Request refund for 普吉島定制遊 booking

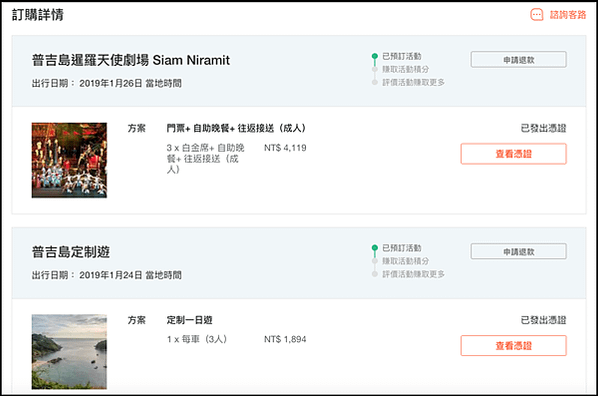click(x=519, y=251)
